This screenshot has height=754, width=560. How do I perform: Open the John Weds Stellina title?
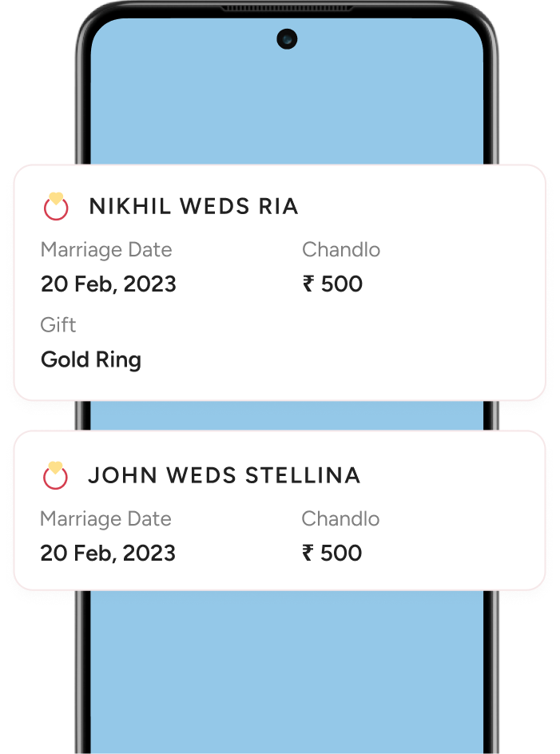pyautogui.click(x=224, y=475)
